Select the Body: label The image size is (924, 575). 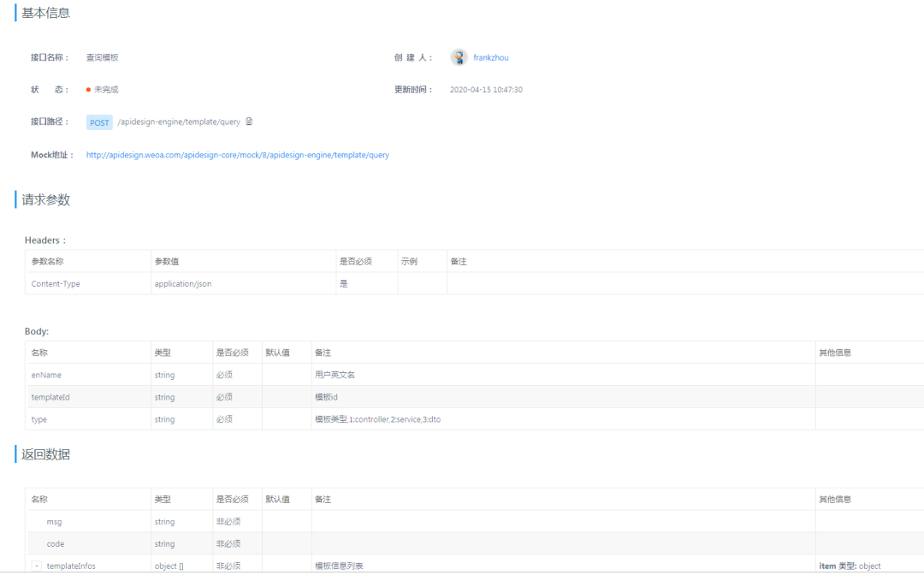pyautogui.click(x=37, y=332)
